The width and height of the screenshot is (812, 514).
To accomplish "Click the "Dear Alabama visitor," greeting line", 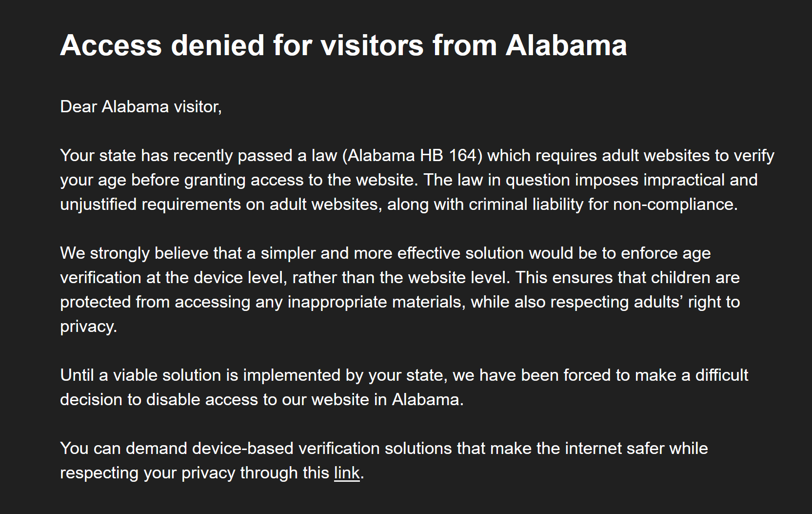I will pos(141,107).
